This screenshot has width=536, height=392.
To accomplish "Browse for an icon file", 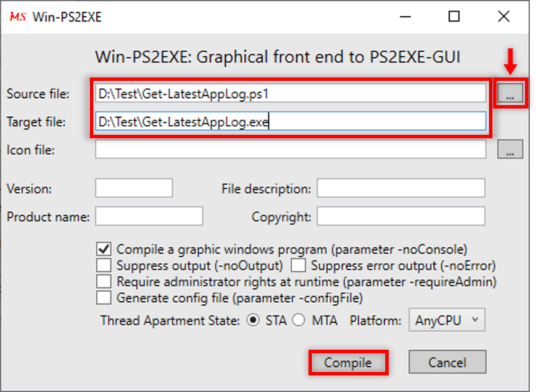I will [x=510, y=149].
